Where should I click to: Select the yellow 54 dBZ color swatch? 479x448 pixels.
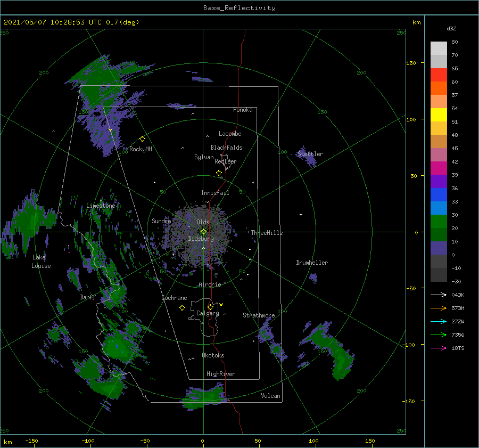pyautogui.click(x=439, y=115)
